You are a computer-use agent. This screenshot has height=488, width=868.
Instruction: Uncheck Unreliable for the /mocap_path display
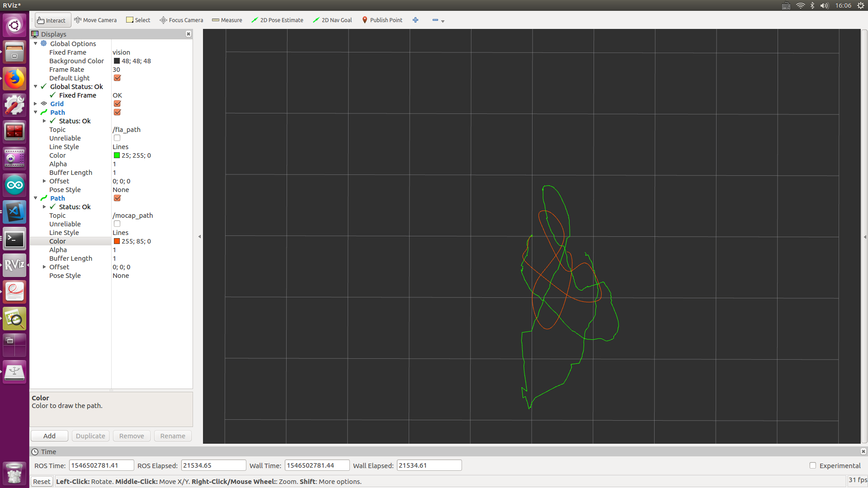(x=117, y=224)
